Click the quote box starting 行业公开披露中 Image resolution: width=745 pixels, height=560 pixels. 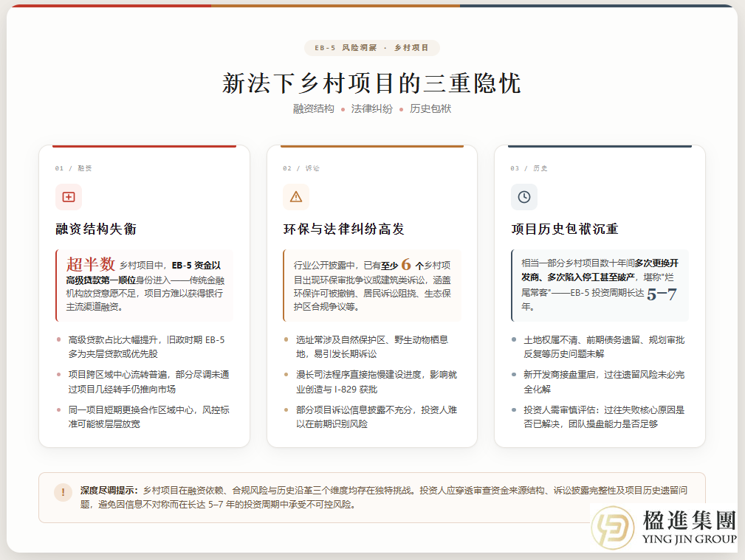pos(372,286)
